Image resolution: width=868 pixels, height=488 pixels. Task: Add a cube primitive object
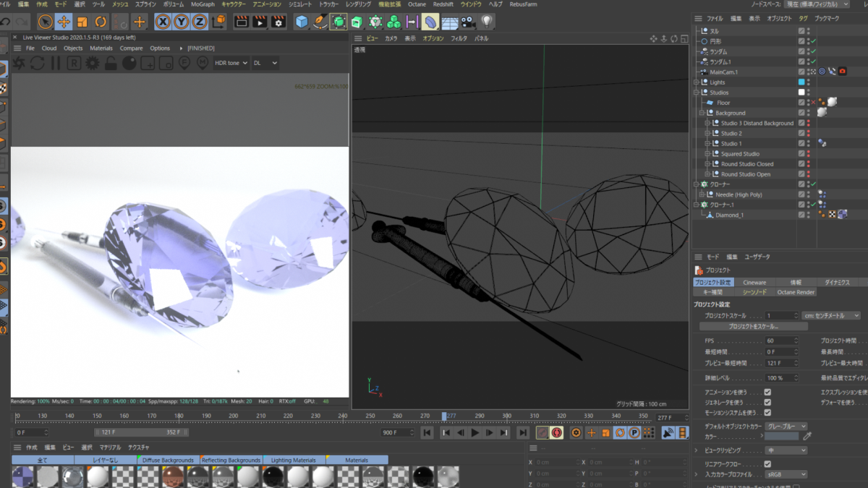(x=302, y=22)
